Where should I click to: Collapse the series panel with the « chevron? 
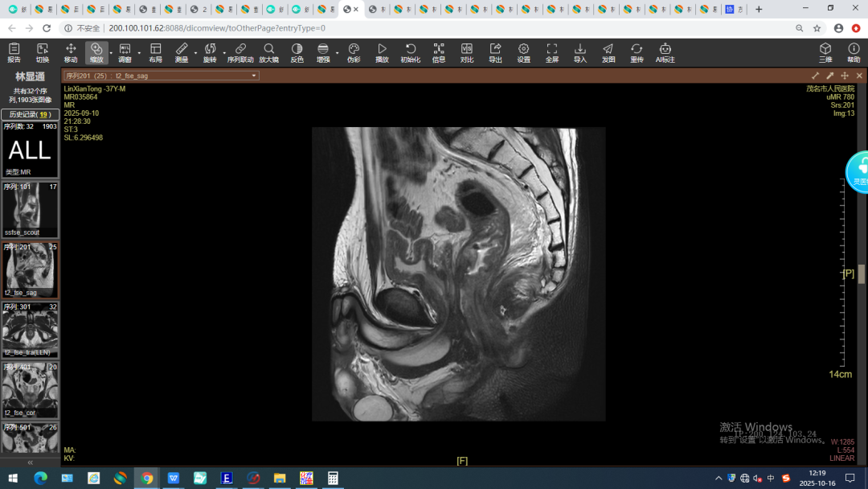pyautogui.click(x=30, y=462)
